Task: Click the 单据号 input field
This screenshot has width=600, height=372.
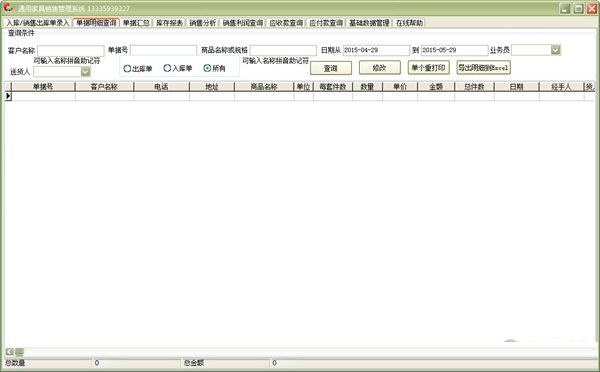Action: [x=163, y=50]
